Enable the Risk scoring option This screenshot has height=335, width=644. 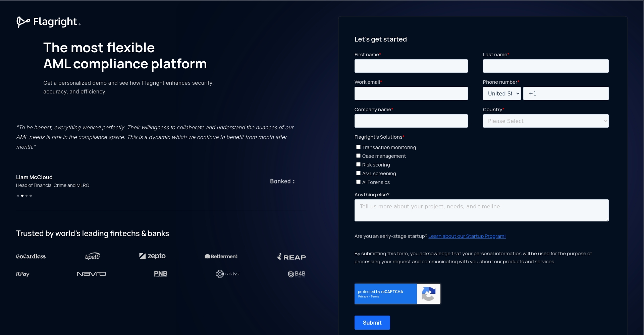(358, 164)
